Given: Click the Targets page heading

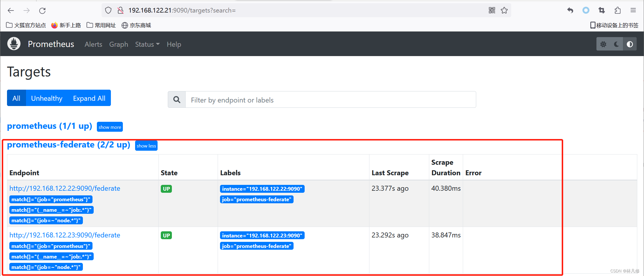Looking at the screenshot, I should (x=29, y=72).
